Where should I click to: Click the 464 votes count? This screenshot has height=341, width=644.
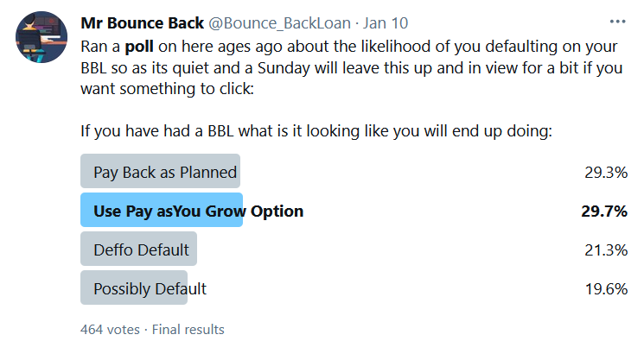[110, 330]
